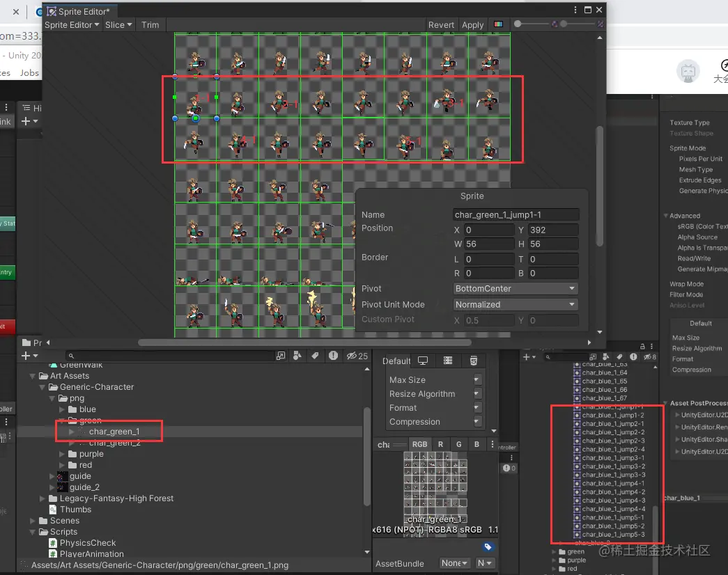Click the Project panel log warning icon
Viewport: 728px width, 575px height.
coord(334,356)
